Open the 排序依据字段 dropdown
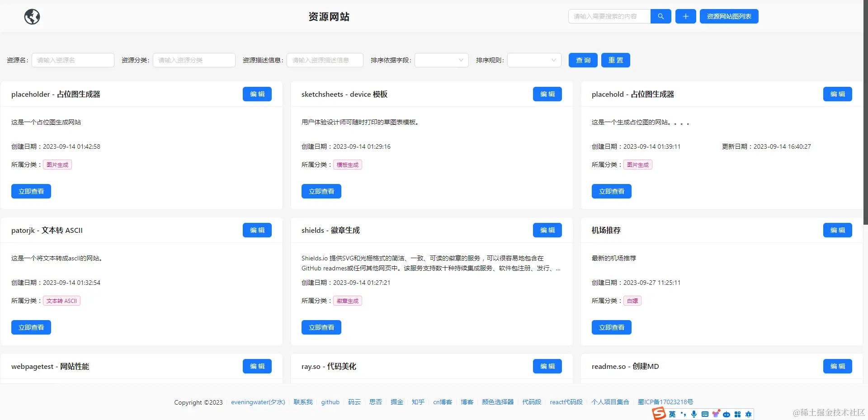 (442, 60)
